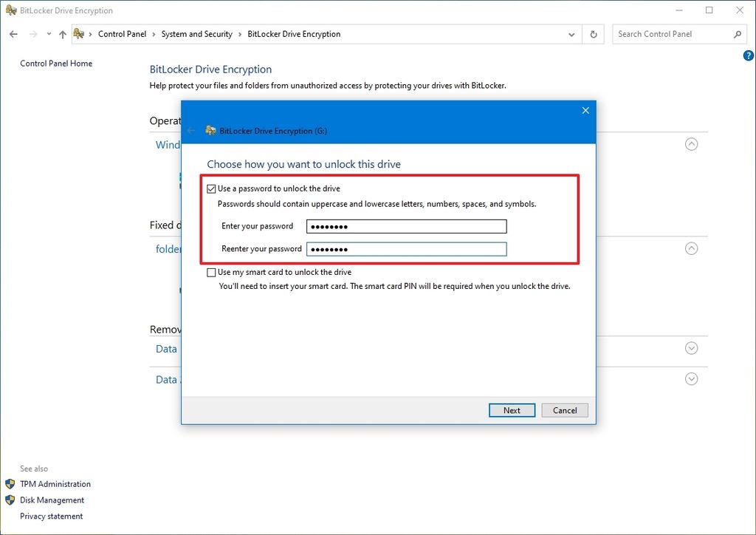Click the first Data drive link
The image size is (756, 535).
(166, 349)
